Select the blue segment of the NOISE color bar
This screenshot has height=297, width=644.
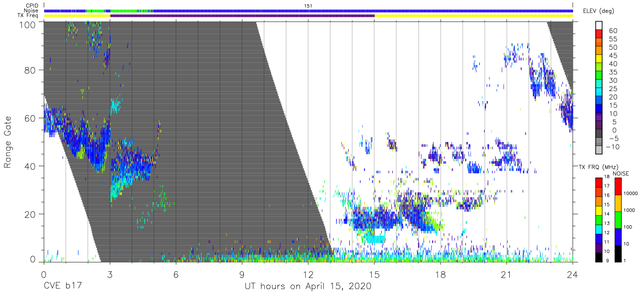(x=617, y=236)
